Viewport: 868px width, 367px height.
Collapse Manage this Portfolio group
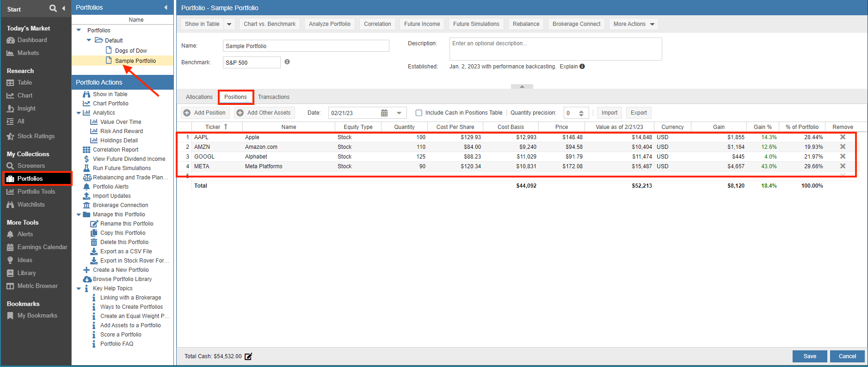click(x=79, y=214)
